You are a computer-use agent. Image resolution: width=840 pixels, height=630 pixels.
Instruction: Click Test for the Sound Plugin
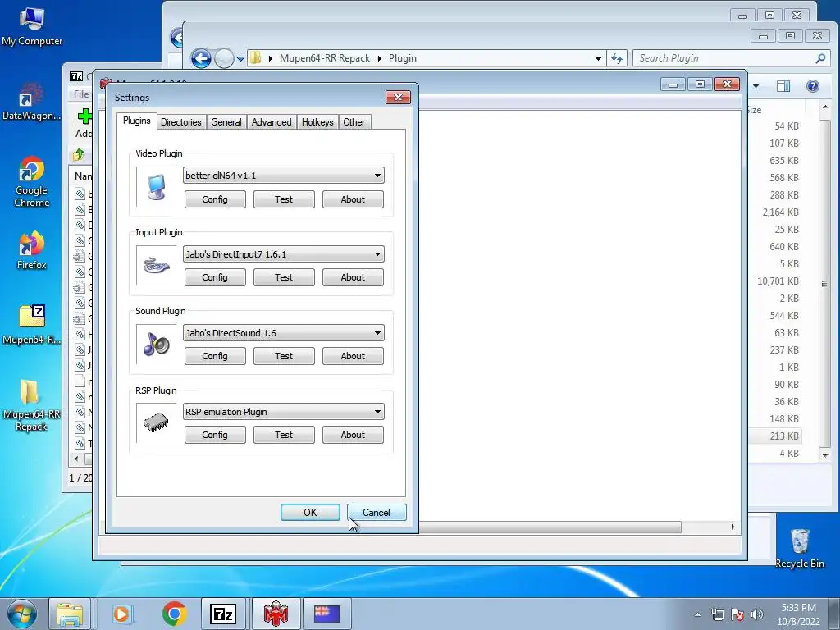pyautogui.click(x=284, y=356)
